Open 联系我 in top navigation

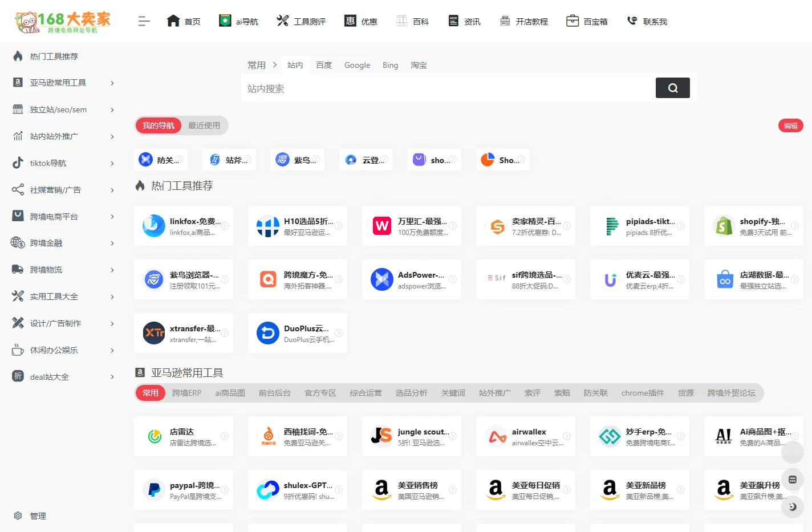(x=647, y=22)
